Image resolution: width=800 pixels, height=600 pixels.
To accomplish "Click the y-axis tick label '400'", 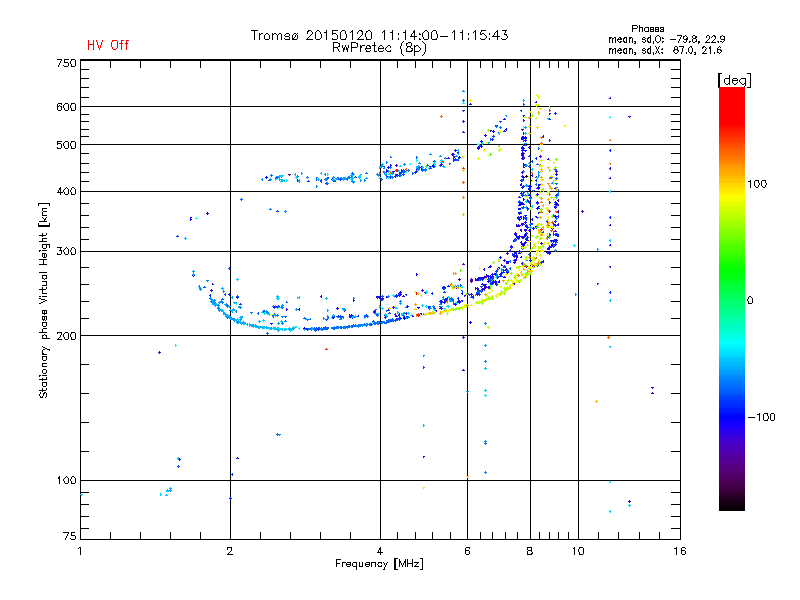I will pos(66,191).
